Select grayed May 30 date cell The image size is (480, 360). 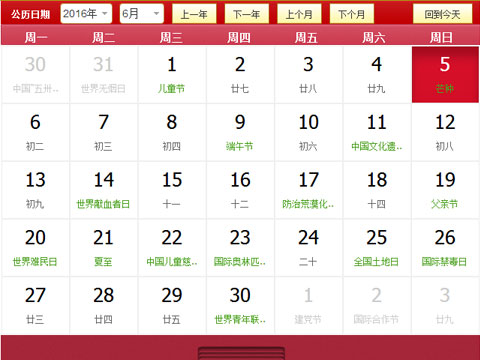click(x=35, y=75)
